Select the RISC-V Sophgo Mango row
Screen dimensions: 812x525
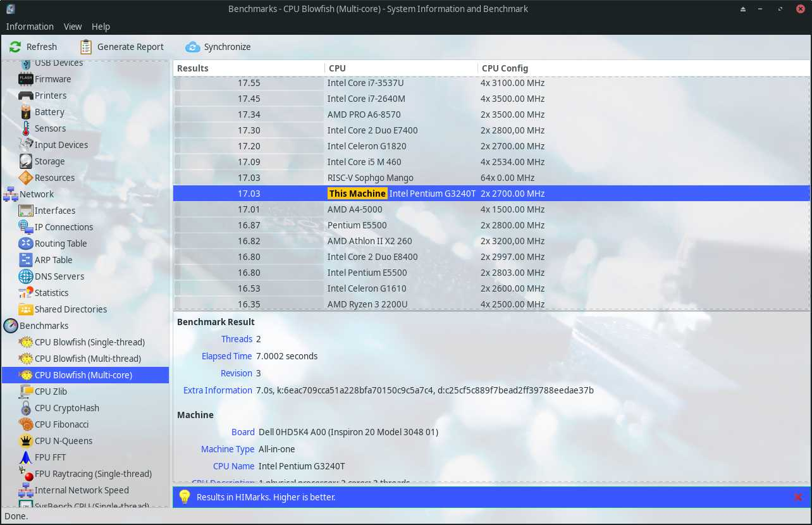[x=491, y=178]
